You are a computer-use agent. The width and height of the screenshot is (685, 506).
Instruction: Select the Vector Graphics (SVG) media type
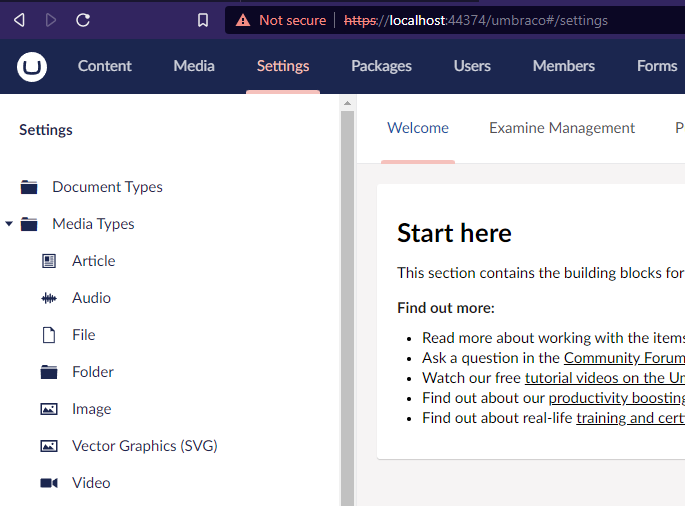point(145,446)
